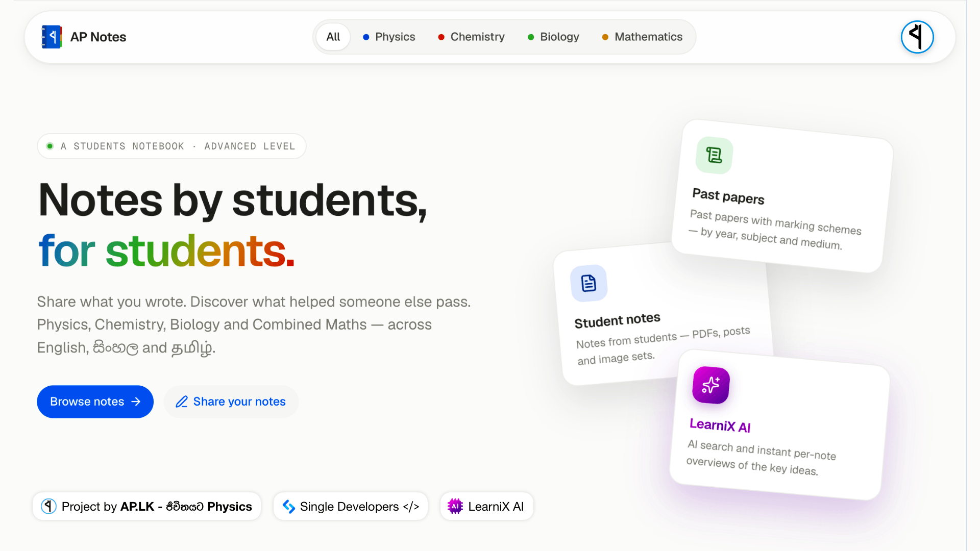Open Project by AP.LK Physics badge
The image size is (980, 551).
[x=146, y=506]
